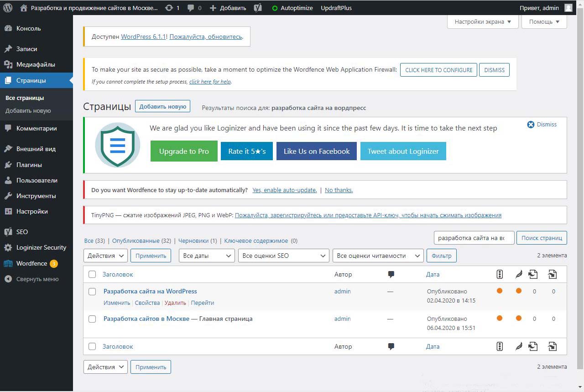This screenshot has height=392, width=584.
Task: Click the SEO score column icon in header
Action: click(x=500, y=274)
